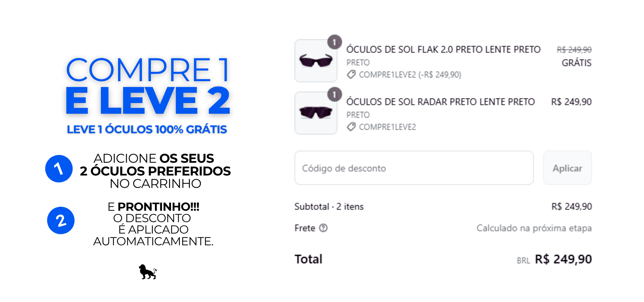Image resolution: width=644 pixels, height=302 pixels.
Task: Click the Aplicar button
Action: point(567,168)
